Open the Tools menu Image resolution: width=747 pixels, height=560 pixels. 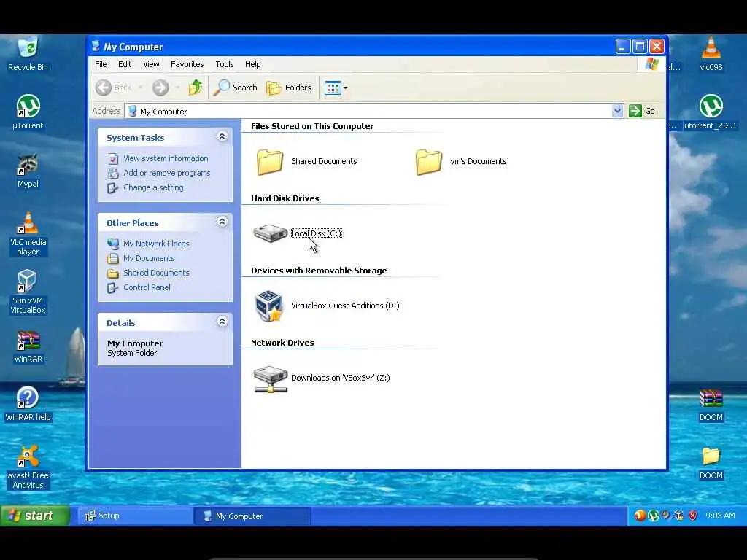tap(225, 64)
